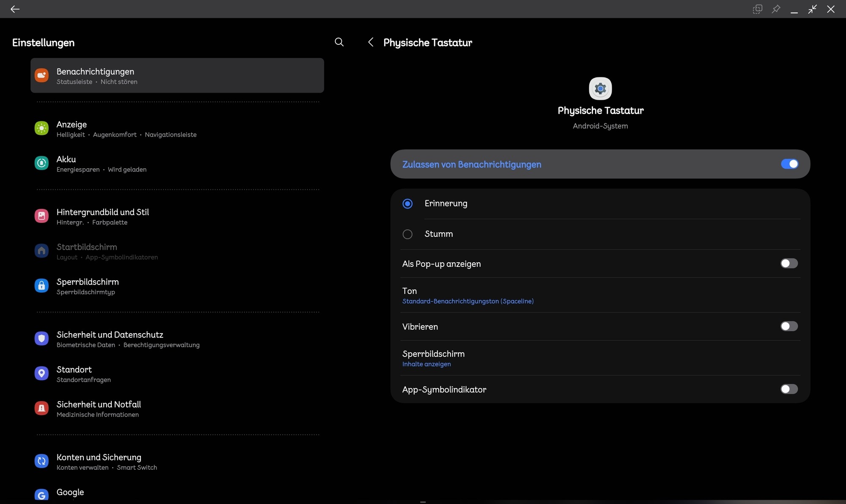Open the dimmed Startbildschirm entry
Screen dimensions: 846x504
tap(177, 251)
